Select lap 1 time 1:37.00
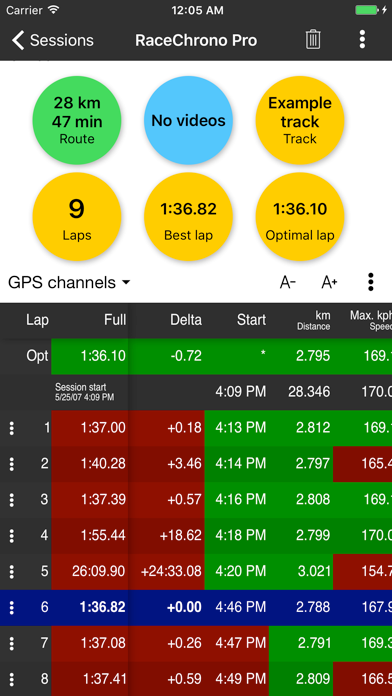Image resolution: width=392 pixels, height=696 pixels. click(x=90, y=428)
